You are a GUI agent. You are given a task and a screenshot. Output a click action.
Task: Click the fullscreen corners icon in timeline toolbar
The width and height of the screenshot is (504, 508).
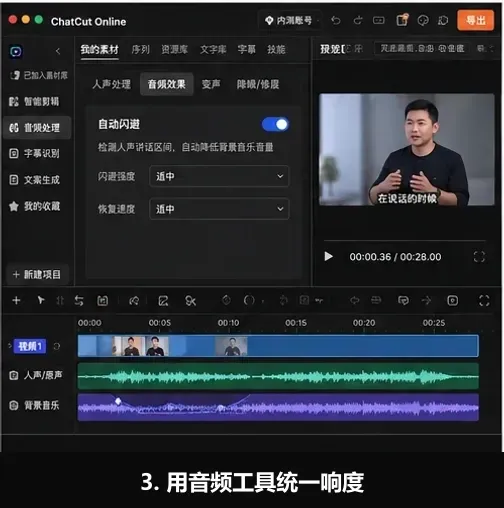click(484, 300)
